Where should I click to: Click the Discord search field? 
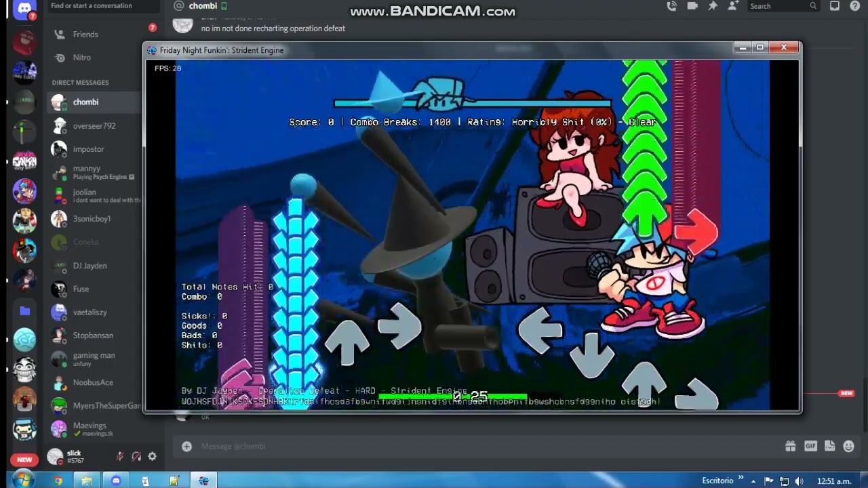tap(783, 6)
